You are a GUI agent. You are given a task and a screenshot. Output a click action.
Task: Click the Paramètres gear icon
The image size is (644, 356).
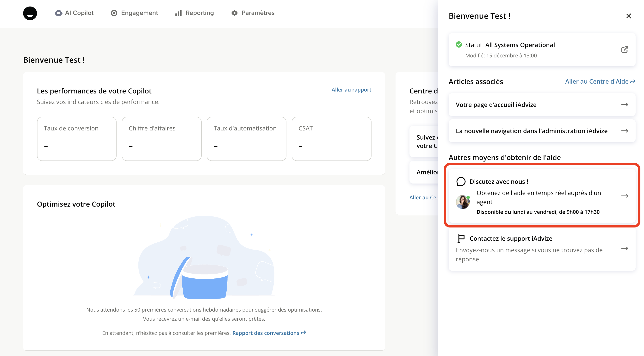click(234, 13)
